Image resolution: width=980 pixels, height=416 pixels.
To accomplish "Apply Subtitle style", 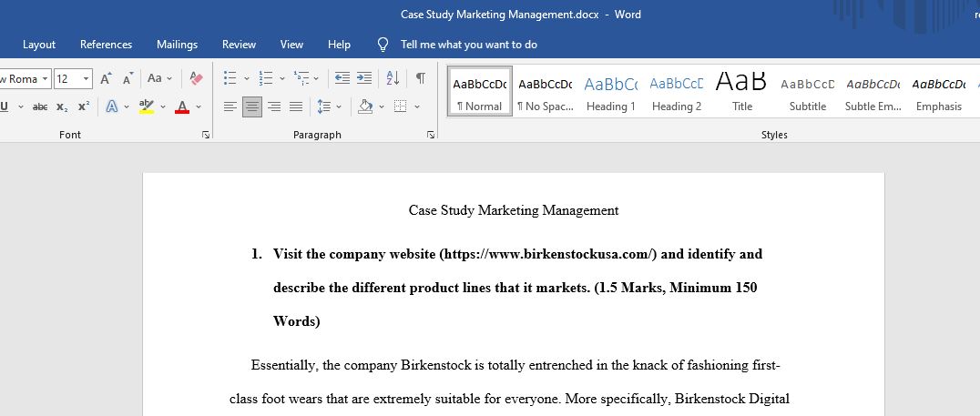I will click(808, 91).
